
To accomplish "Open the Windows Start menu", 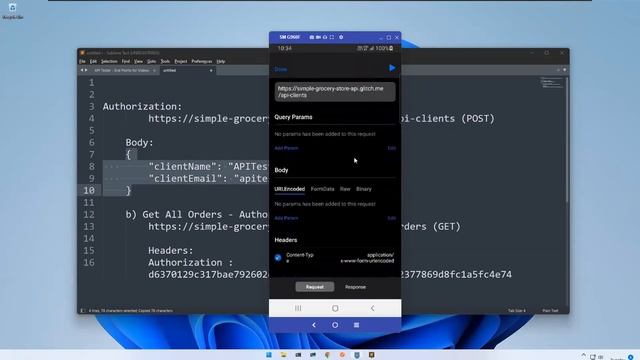I will point(269,355).
